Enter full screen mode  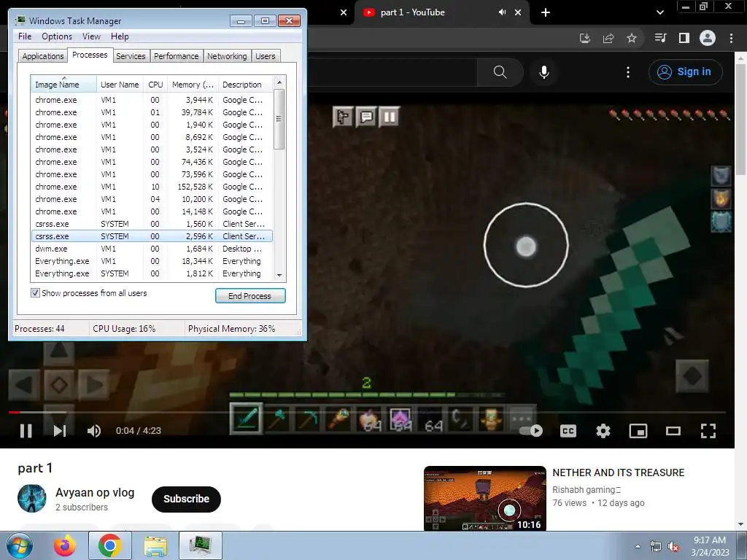point(708,431)
